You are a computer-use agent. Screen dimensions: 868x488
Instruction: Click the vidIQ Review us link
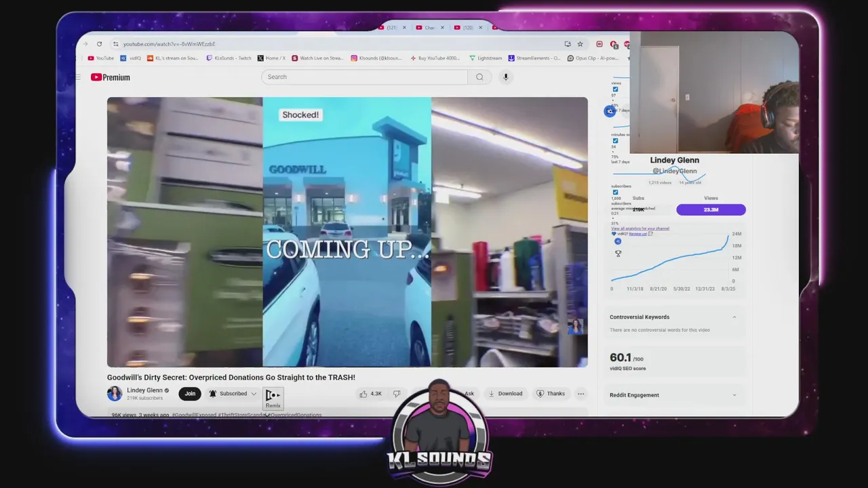pos(637,234)
